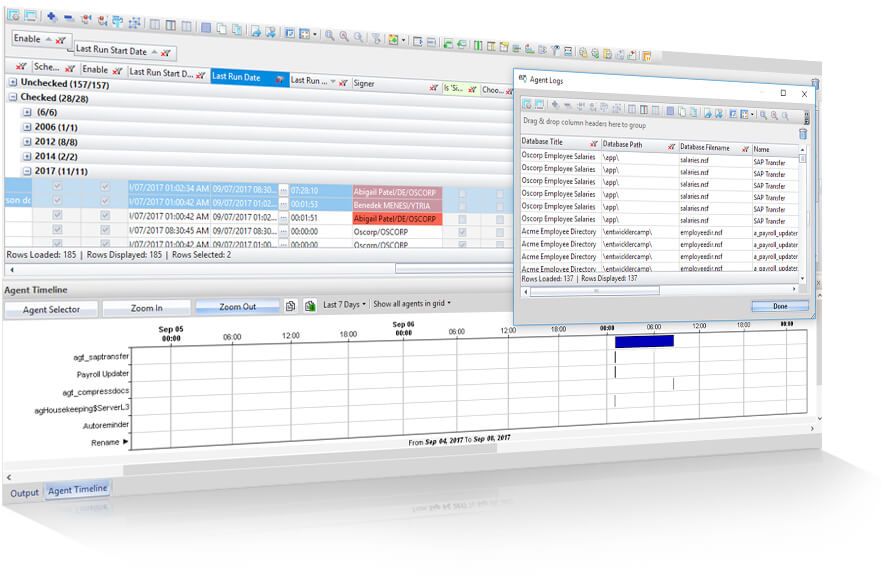
Task: Click the export arrow icon in Agent Logs toolbar
Action: pos(707,113)
